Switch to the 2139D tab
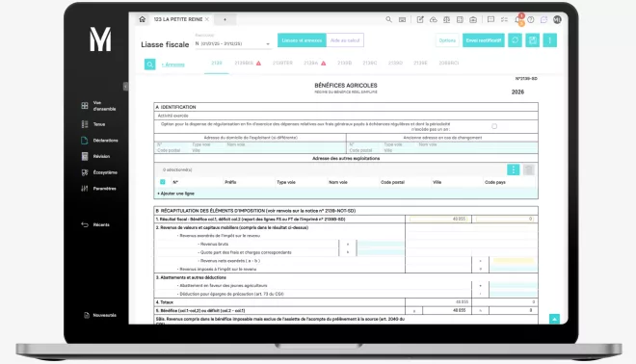The height and width of the screenshot is (364, 636). pos(395,64)
